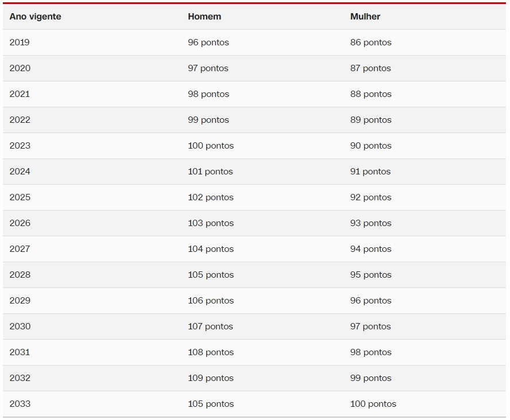
Task: Click the '98 pontos' Homem cell for 2021
Action: point(208,94)
